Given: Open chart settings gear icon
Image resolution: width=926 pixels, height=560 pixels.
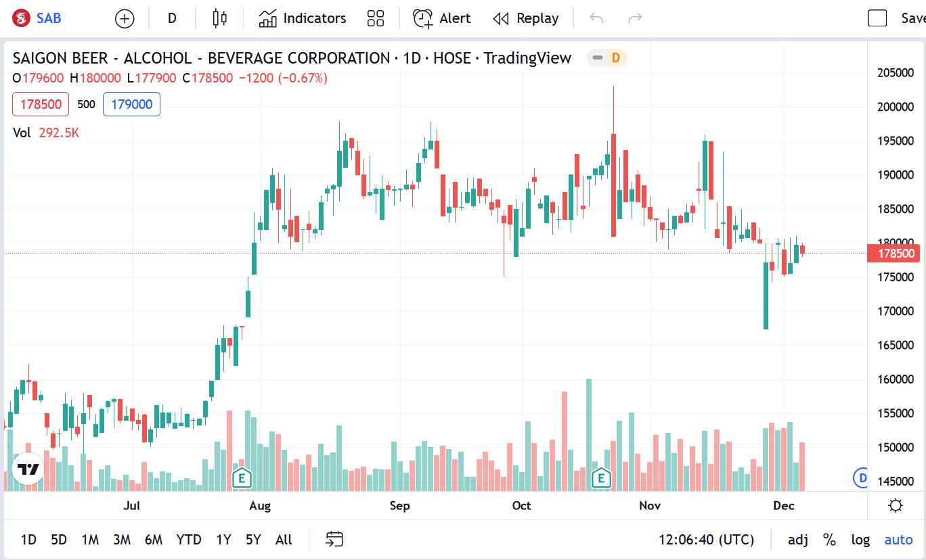Looking at the screenshot, I should (896, 505).
